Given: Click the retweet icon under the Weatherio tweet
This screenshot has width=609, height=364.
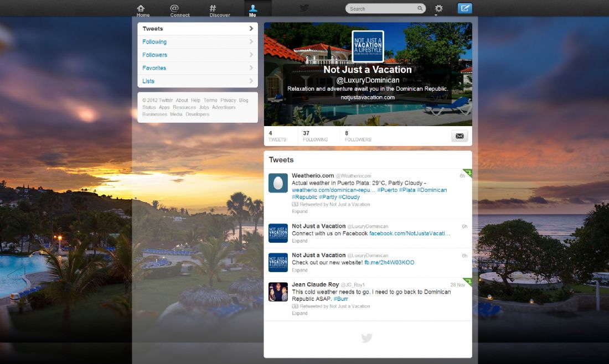Looking at the screenshot, I should pos(295,204).
